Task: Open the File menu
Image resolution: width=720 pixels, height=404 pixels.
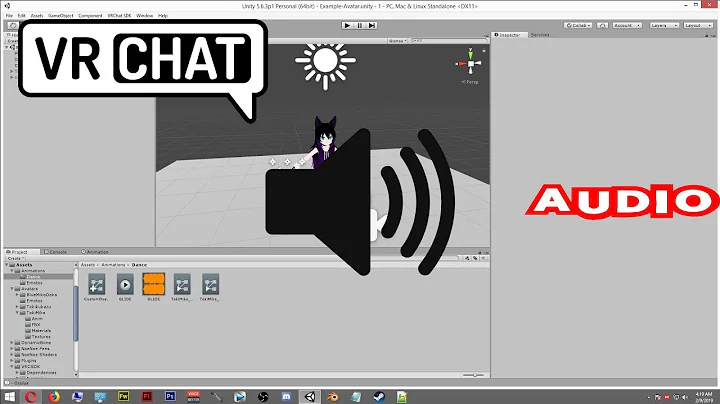Action: click(x=9, y=16)
